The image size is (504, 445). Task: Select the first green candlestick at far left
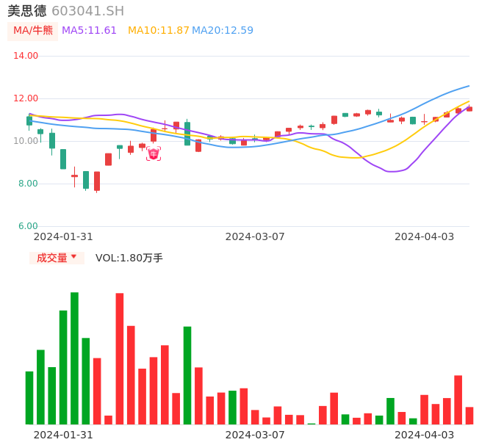pyautogui.click(x=29, y=120)
